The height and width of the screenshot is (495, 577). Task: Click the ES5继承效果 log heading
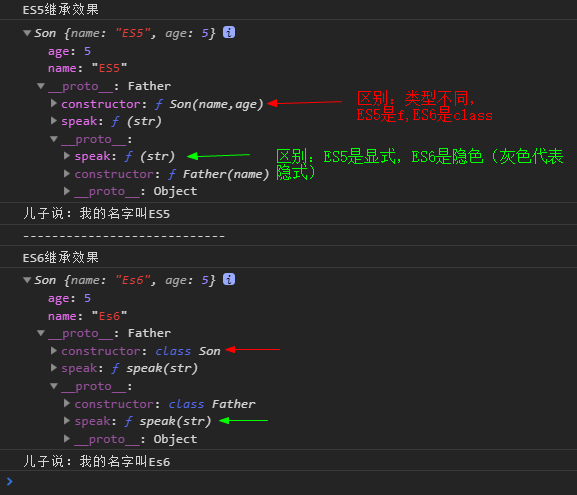click(61, 10)
